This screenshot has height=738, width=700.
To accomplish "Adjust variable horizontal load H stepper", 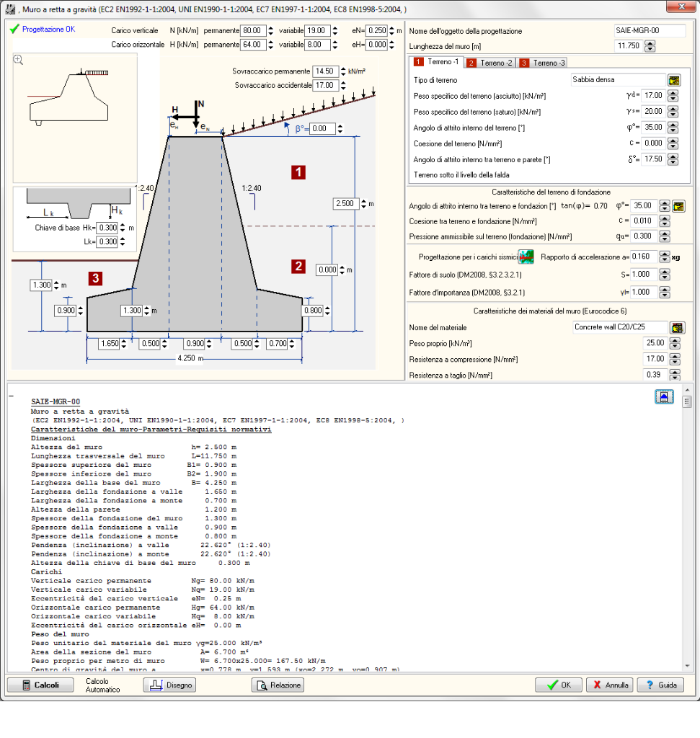I will [x=335, y=45].
